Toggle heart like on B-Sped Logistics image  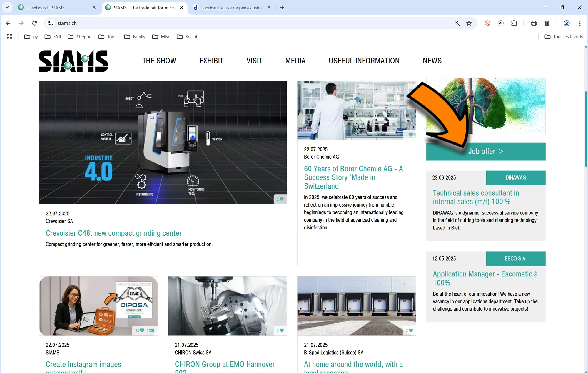point(411,331)
